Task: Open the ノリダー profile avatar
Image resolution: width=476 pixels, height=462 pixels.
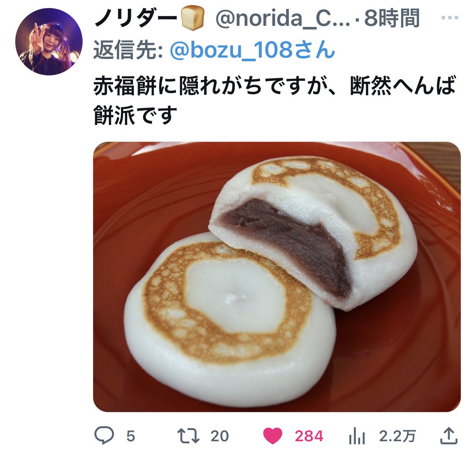Action: (x=49, y=41)
